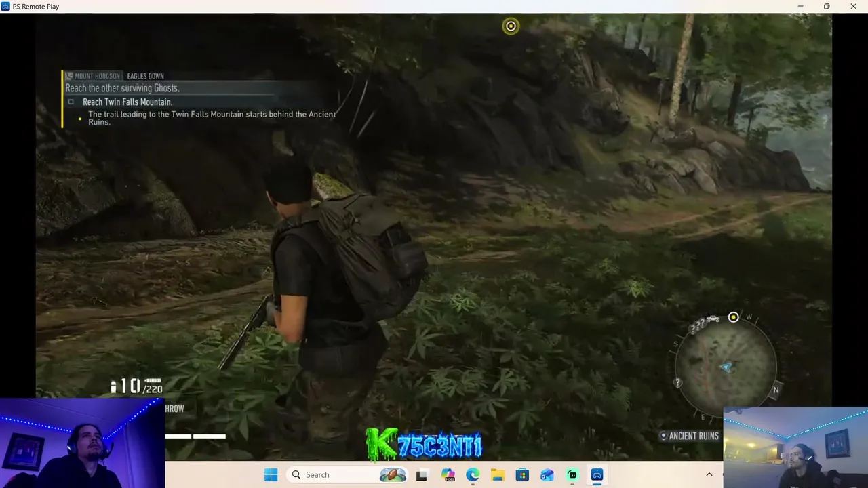
Task: Click the blue player arrow on the minimap
Action: (726, 367)
